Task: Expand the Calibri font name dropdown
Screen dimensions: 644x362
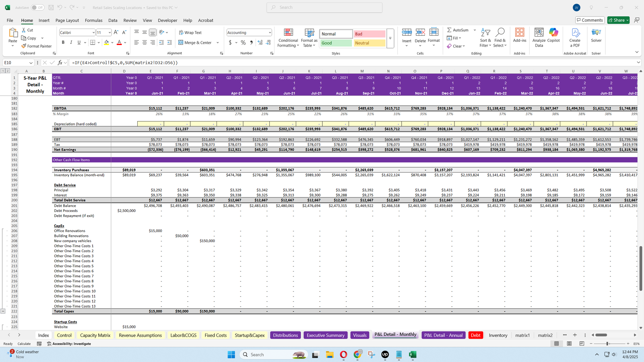Action: click(x=93, y=33)
